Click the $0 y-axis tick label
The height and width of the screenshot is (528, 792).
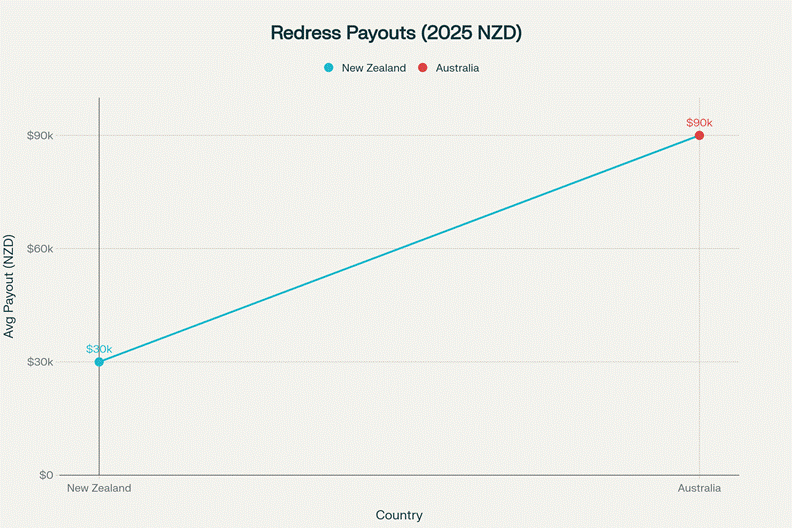click(44, 475)
